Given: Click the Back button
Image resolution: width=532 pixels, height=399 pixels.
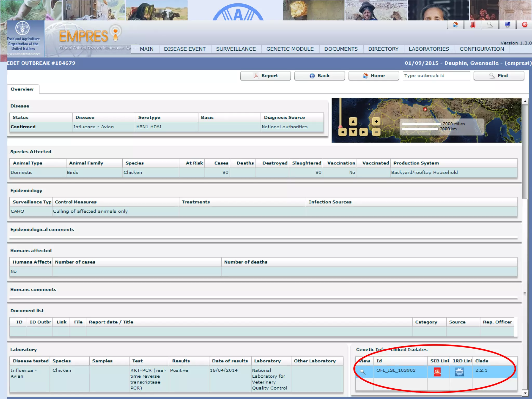Looking at the screenshot, I should point(320,76).
